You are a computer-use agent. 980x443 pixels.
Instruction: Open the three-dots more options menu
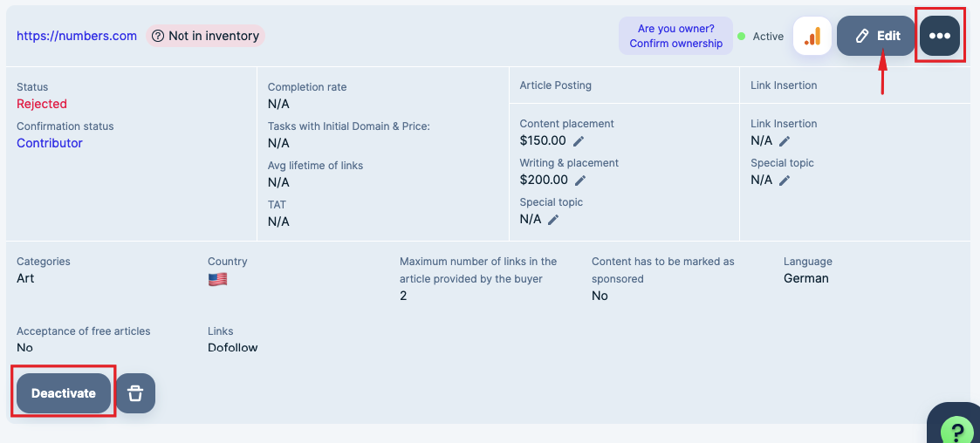click(x=940, y=37)
